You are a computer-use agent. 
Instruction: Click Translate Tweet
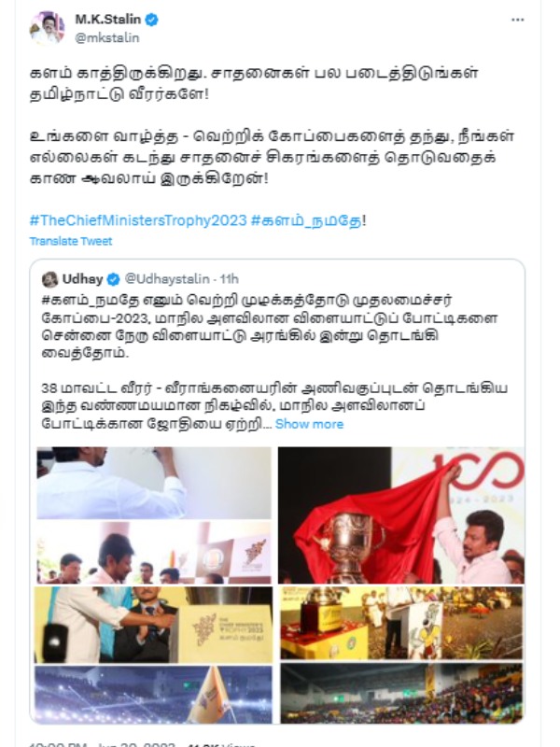[x=71, y=241]
